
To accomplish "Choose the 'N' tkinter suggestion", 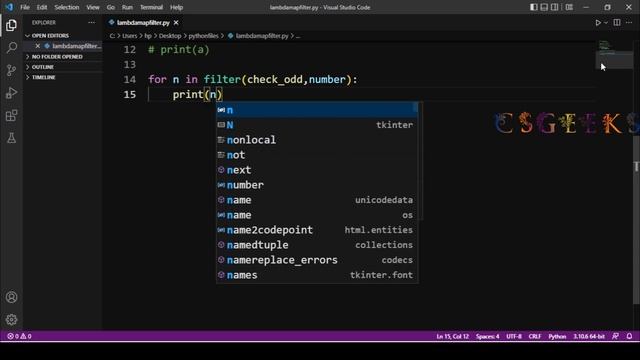I will (x=317, y=125).
